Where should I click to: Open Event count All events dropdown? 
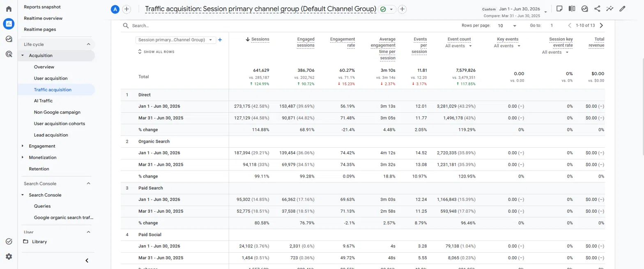(x=458, y=46)
